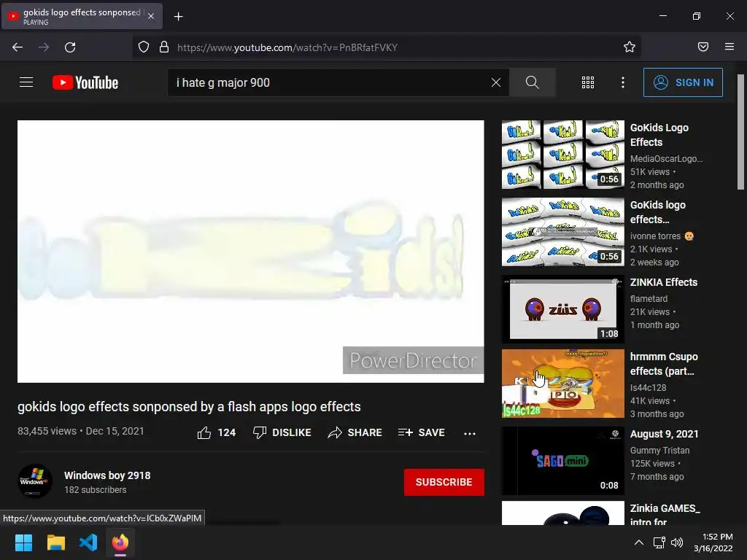Reload the page in Firefox

[x=70, y=47]
